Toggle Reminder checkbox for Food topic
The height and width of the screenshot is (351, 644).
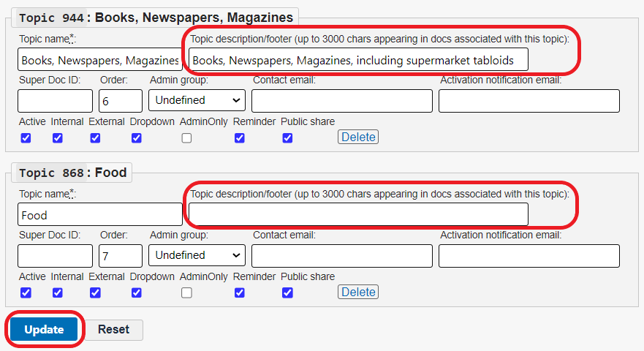coord(240,292)
